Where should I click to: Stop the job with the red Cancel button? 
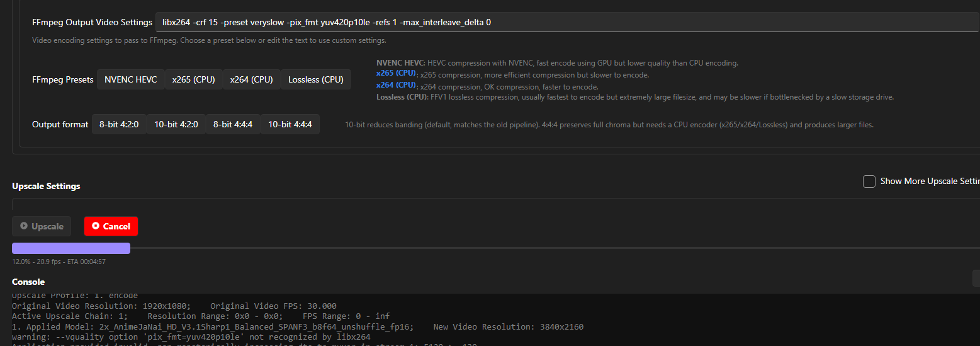coord(111,226)
